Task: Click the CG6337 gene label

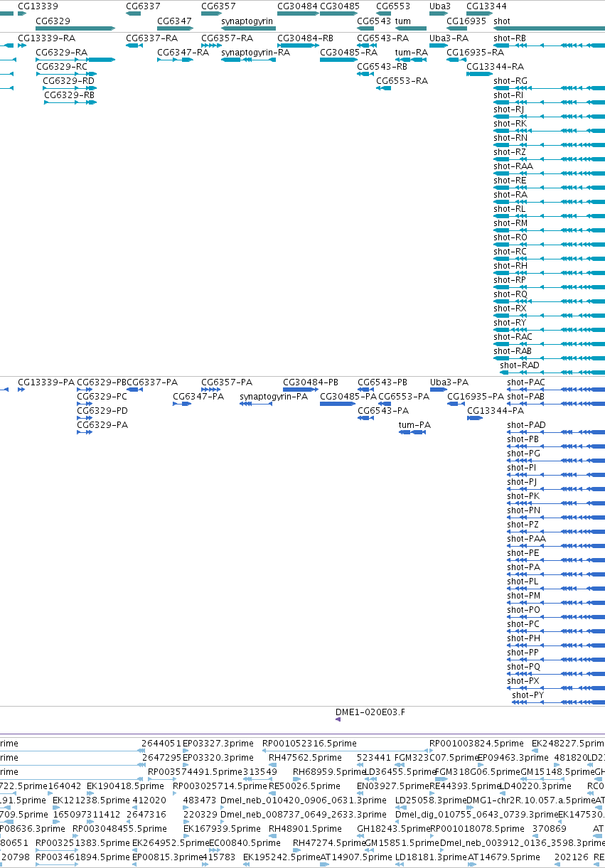Action: pos(143,6)
